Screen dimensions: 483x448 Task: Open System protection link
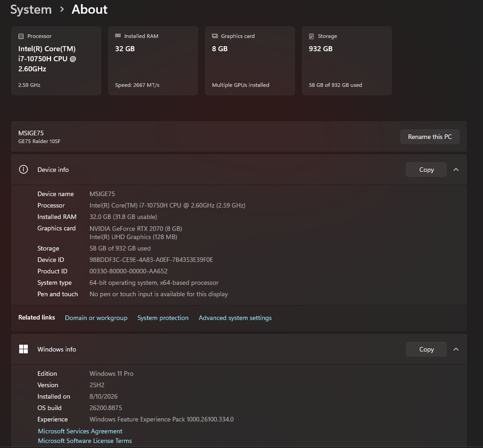click(x=163, y=318)
